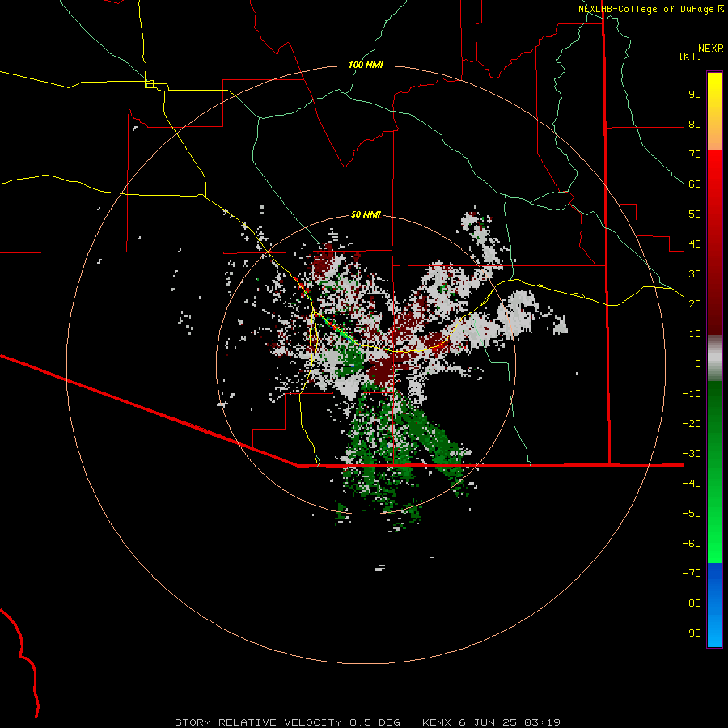
Task: Click the 40 value on velocity scale
Action: (695, 244)
